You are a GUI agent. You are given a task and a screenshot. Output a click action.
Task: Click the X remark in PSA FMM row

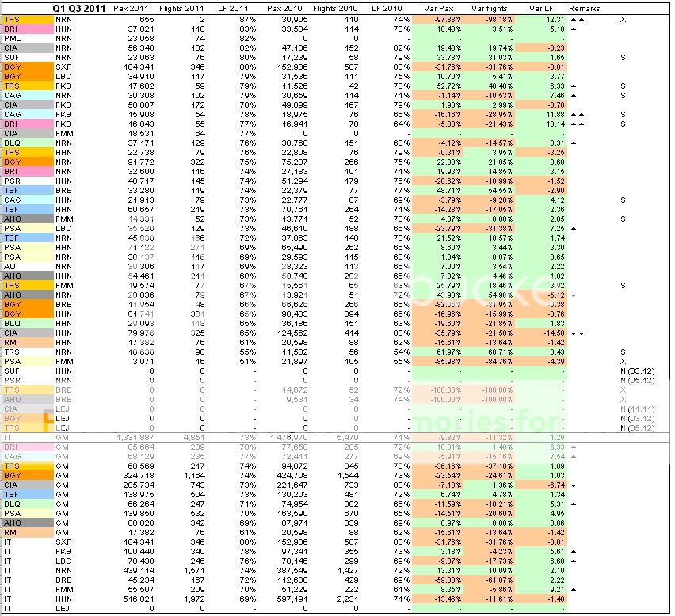pyautogui.click(x=624, y=361)
